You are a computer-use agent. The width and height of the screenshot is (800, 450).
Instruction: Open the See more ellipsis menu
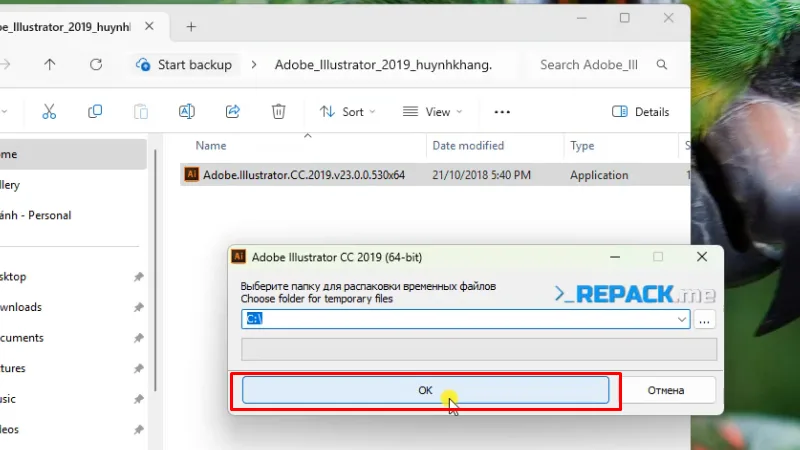coord(502,112)
